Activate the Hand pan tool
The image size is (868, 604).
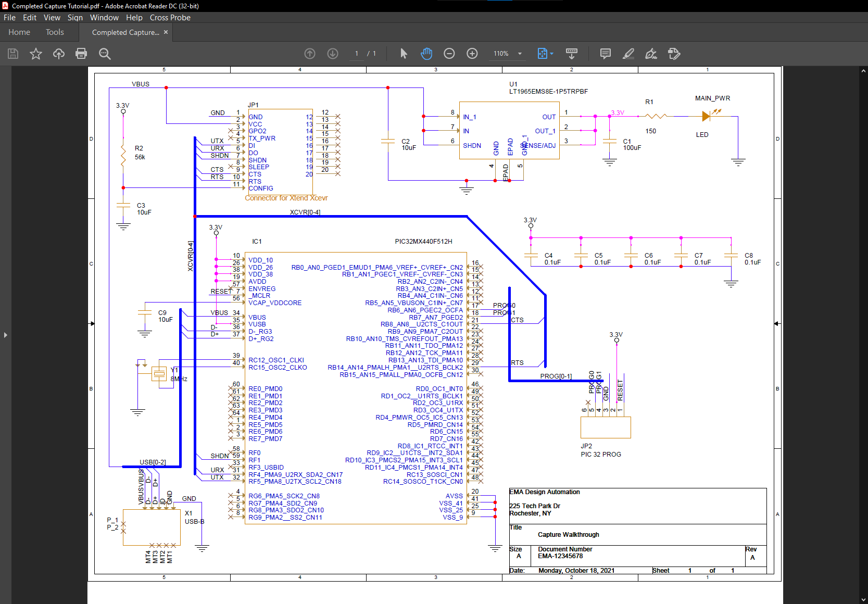[x=426, y=54]
